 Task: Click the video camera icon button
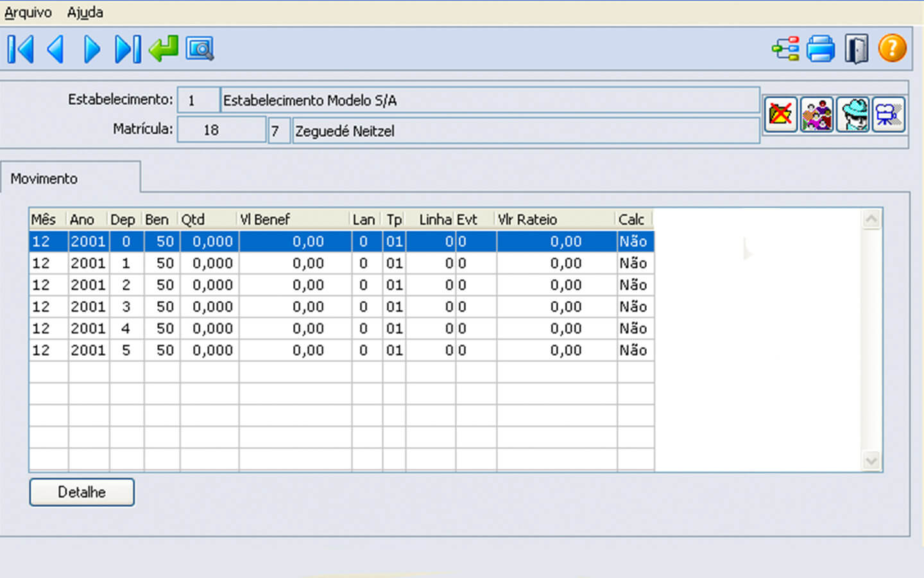[889, 115]
